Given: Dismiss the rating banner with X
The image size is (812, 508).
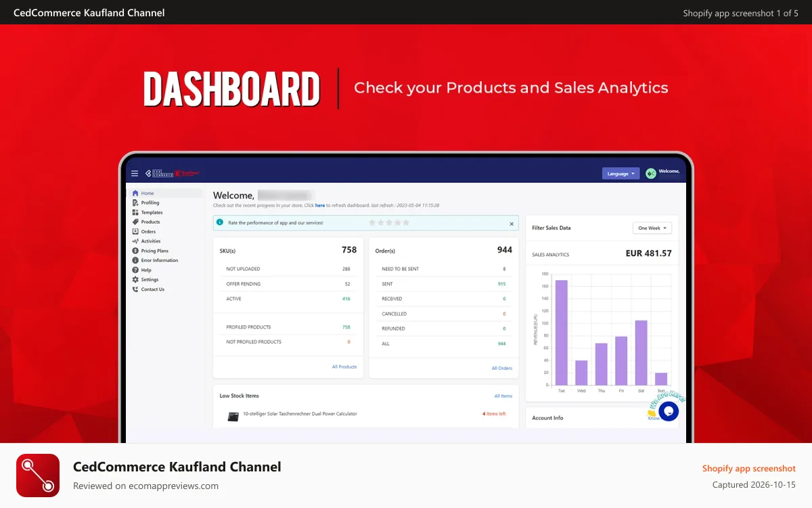Looking at the screenshot, I should point(512,223).
